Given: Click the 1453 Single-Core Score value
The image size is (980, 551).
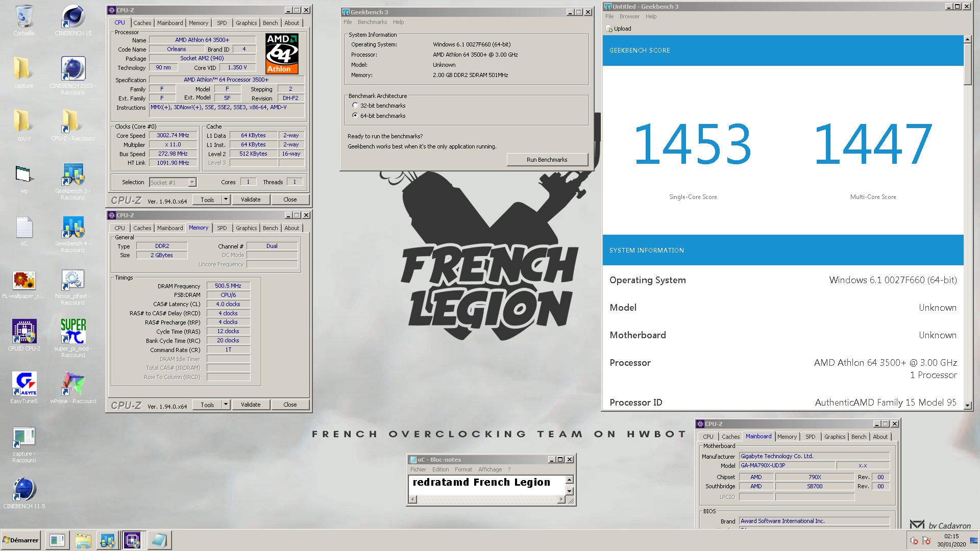Looking at the screenshot, I should (x=693, y=144).
